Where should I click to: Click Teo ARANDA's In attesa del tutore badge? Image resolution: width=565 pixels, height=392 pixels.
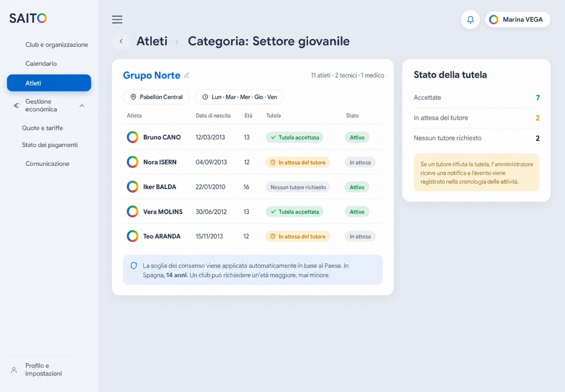(x=297, y=236)
